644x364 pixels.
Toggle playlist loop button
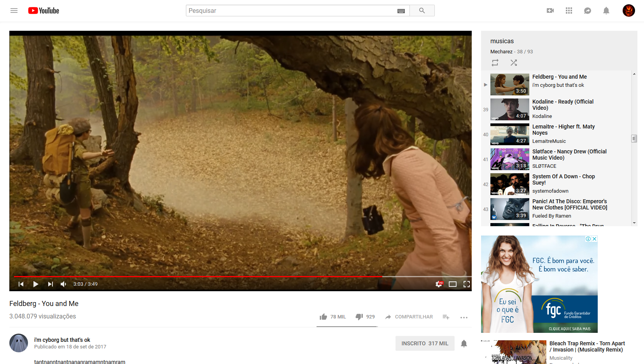pos(495,63)
